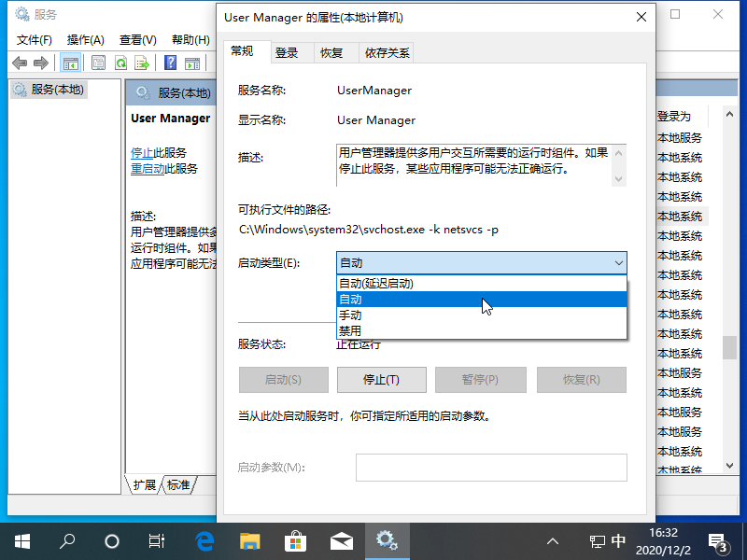The image size is (747, 560).
Task: Switch to the 标准 view tab at bottom
Action: point(178,485)
